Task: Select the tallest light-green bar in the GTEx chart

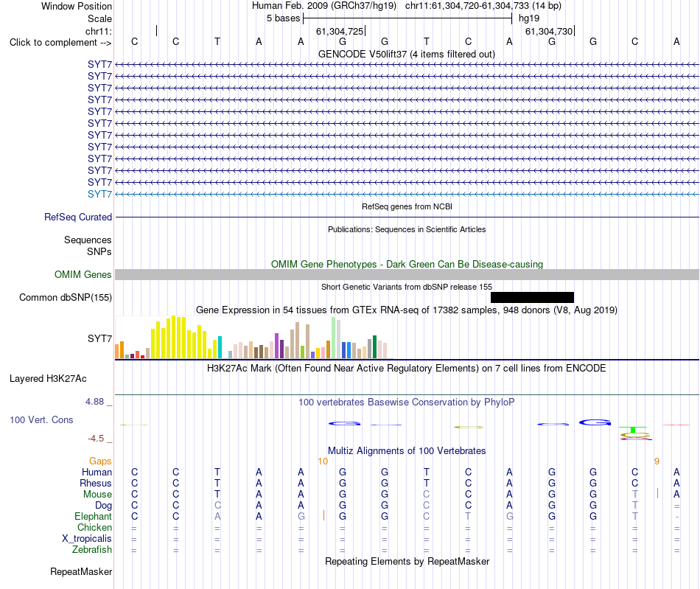Action: 334,338
